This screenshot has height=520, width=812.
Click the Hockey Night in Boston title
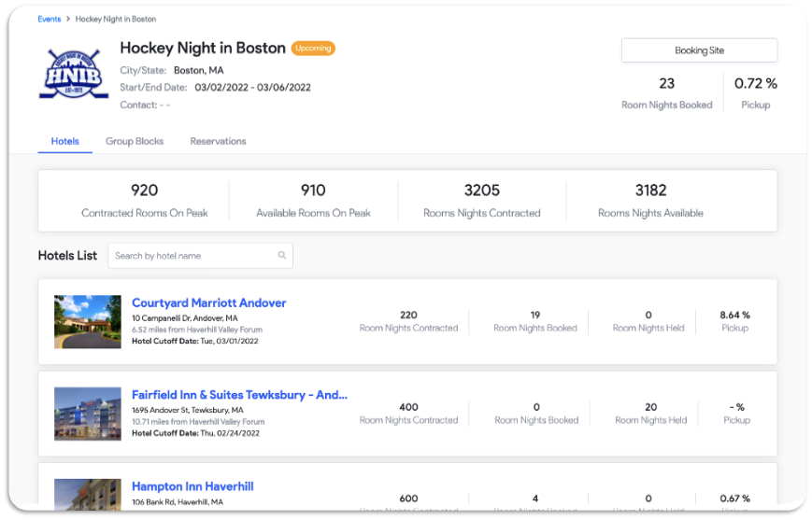click(x=203, y=49)
